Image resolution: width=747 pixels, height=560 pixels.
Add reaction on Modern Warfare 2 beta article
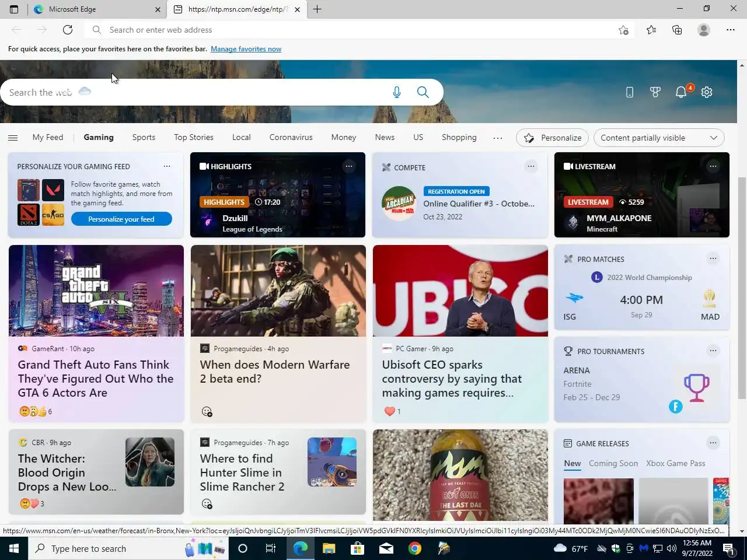[207, 412]
